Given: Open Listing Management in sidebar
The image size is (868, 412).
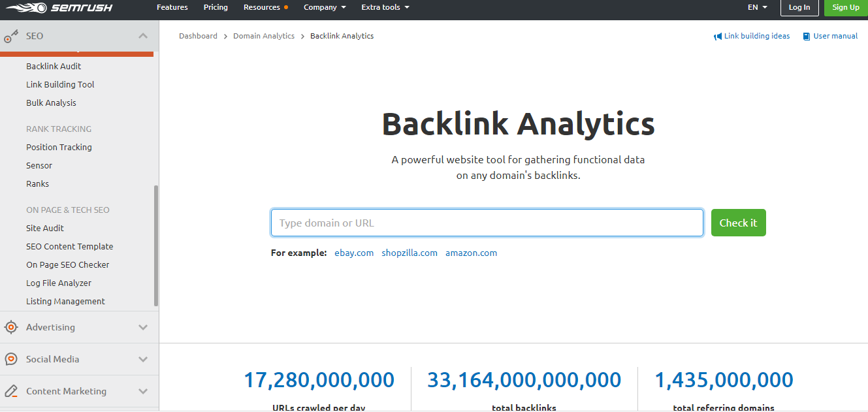Looking at the screenshot, I should (65, 301).
